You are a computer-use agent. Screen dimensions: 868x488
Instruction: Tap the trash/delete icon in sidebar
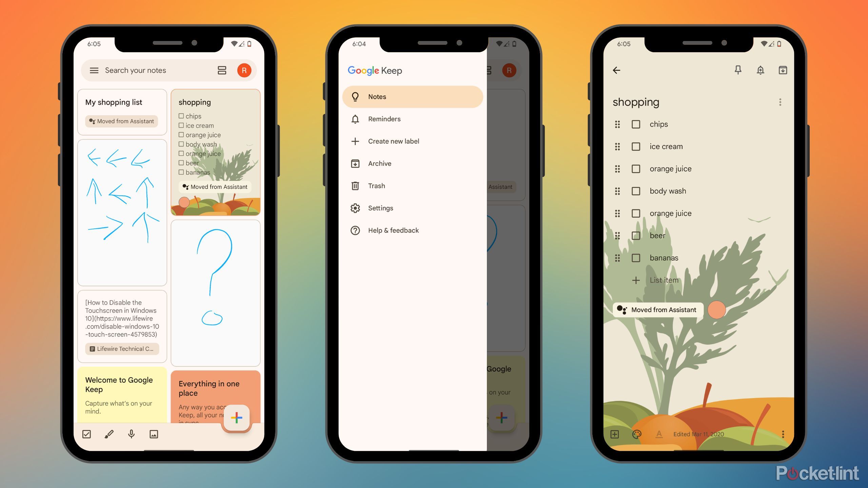pyautogui.click(x=355, y=185)
